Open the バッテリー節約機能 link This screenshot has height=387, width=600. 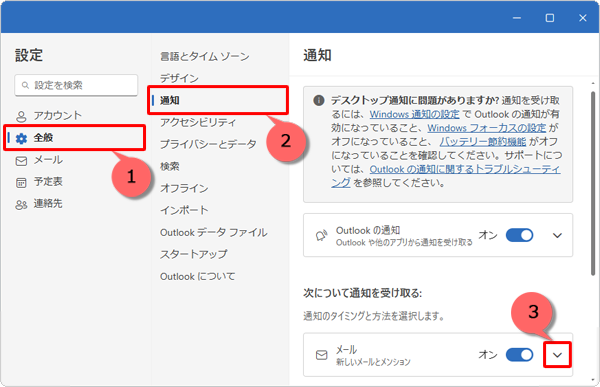[x=483, y=142]
